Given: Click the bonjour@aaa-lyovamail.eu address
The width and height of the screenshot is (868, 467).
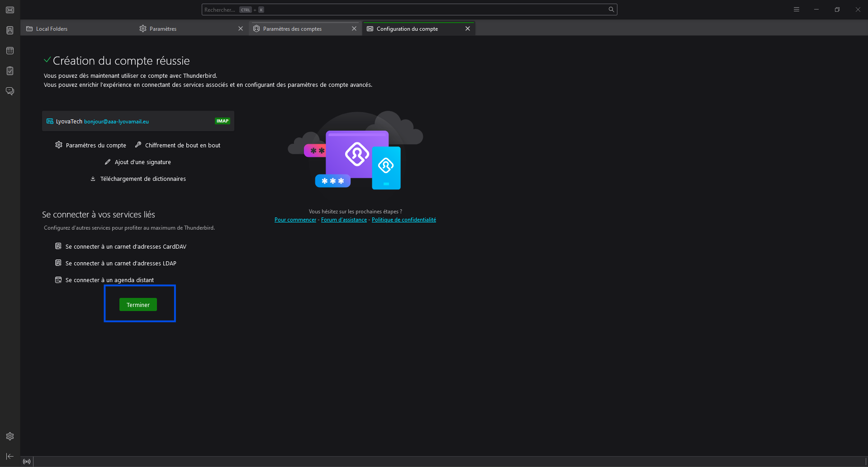Looking at the screenshot, I should click(x=116, y=122).
